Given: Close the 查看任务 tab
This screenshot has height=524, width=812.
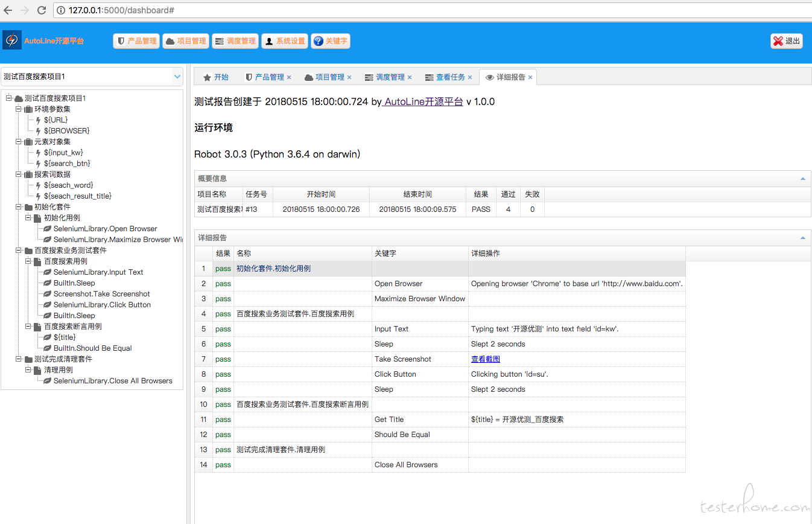Looking at the screenshot, I should (x=470, y=77).
